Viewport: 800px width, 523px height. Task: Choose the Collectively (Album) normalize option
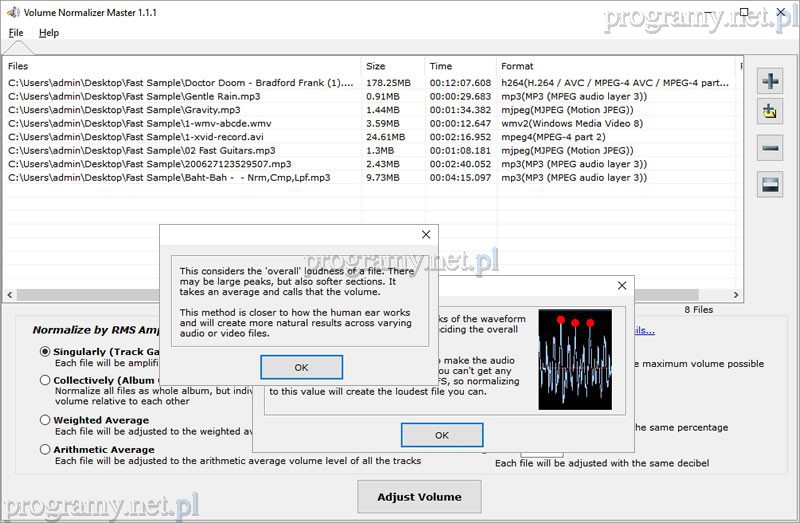[x=45, y=380]
